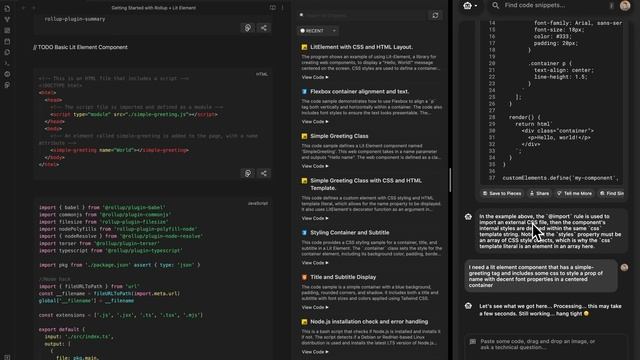Click the divider scrollbar handle between panels
Viewport: 640px width, 360px height.
tap(450, 180)
